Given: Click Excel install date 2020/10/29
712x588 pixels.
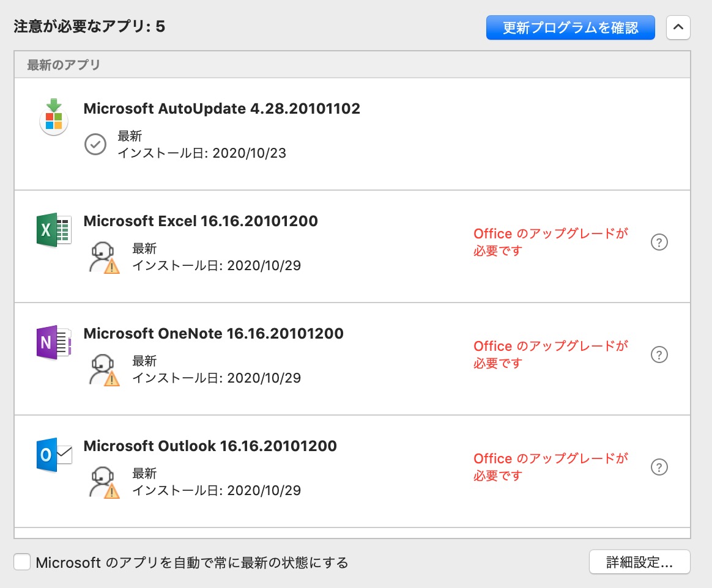Looking at the screenshot, I should click(x=217, y=265).
